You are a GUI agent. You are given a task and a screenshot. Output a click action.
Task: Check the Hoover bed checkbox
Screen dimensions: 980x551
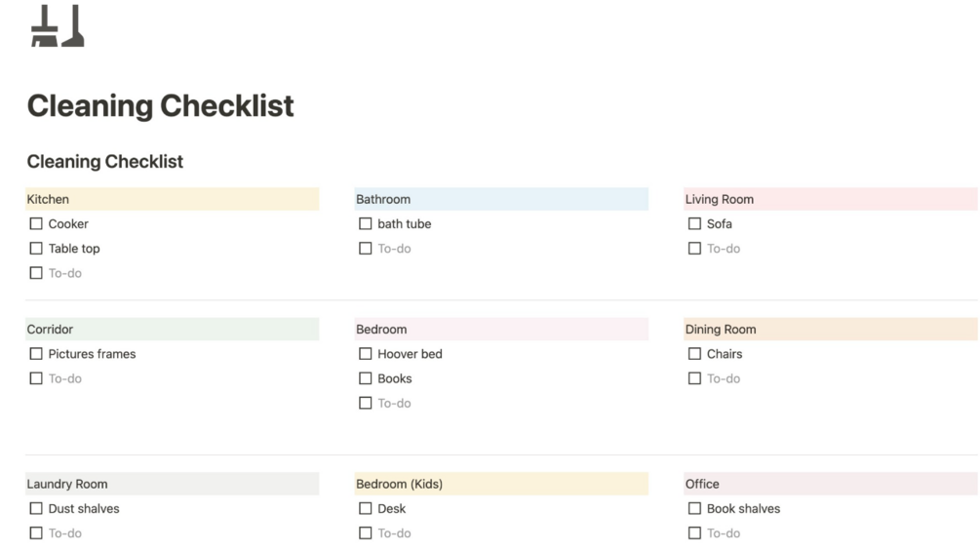point(366,354)
